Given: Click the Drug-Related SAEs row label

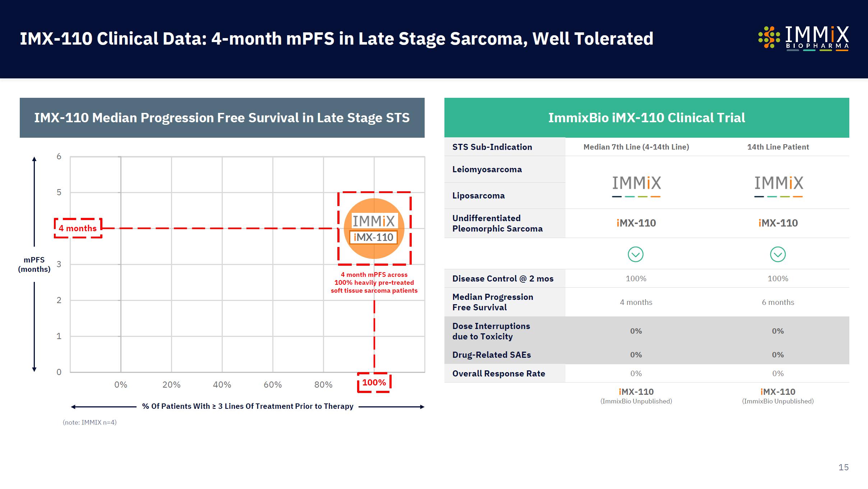Looking at the screenshot, I should pos(491,355).
